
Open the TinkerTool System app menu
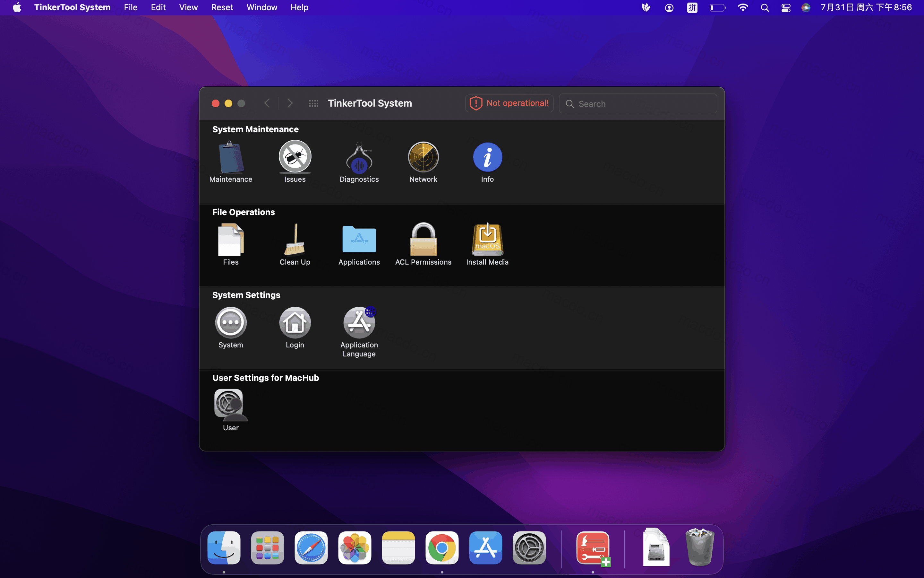point(72,7)
